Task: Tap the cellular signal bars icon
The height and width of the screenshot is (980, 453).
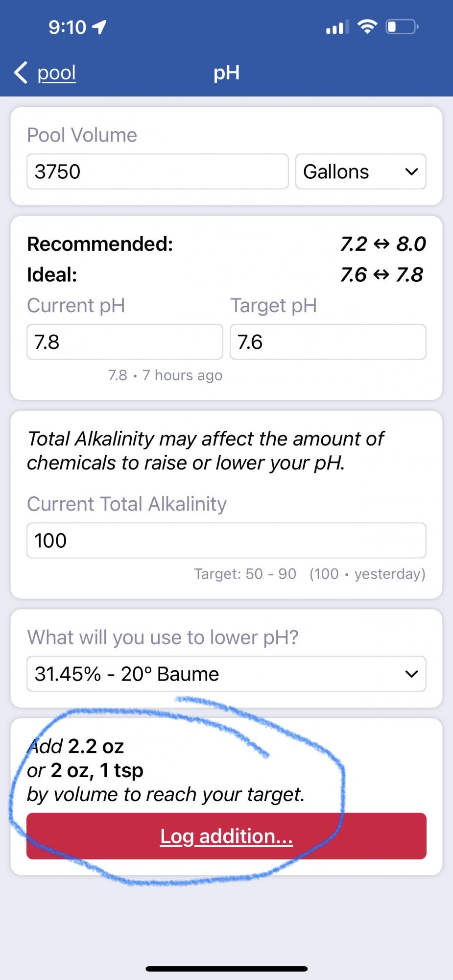Action: pyautogui.click(x=338, y=27)
